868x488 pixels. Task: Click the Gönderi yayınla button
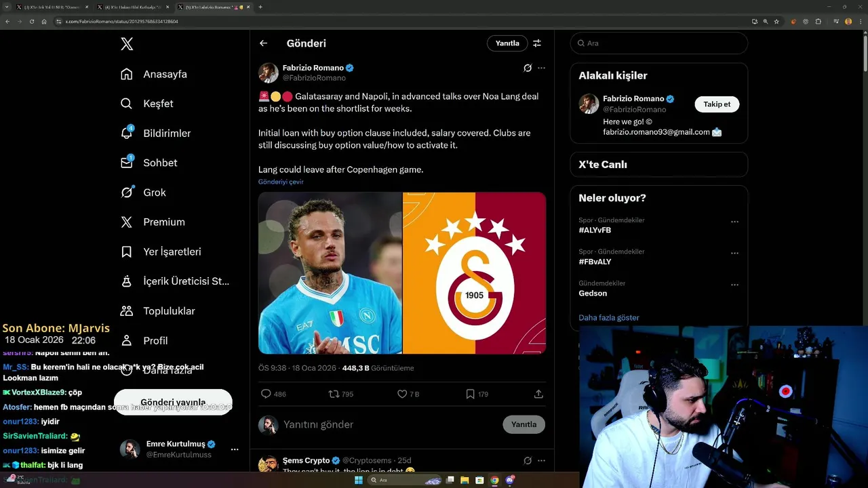point(173,403)
